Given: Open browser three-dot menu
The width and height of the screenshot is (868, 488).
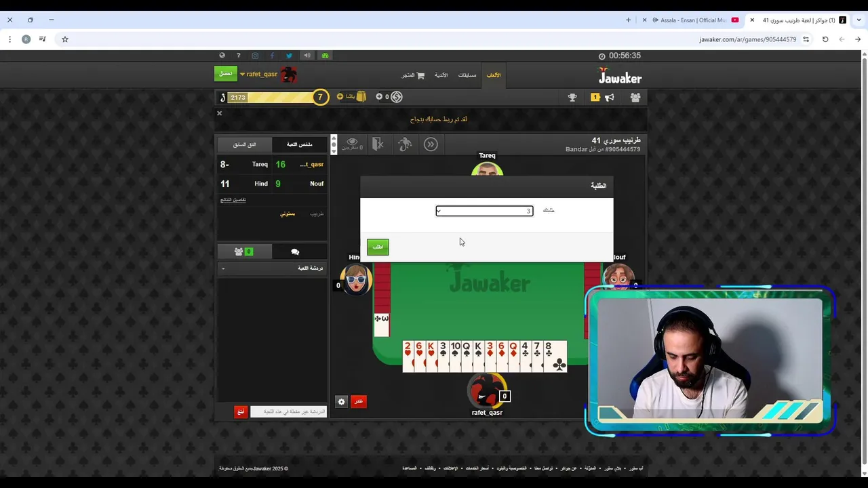Looking at the screenshot, I should 9,39.
